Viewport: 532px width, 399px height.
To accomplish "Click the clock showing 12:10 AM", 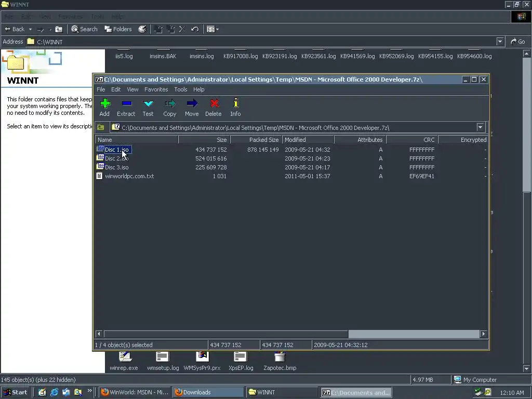I will 512,393.
